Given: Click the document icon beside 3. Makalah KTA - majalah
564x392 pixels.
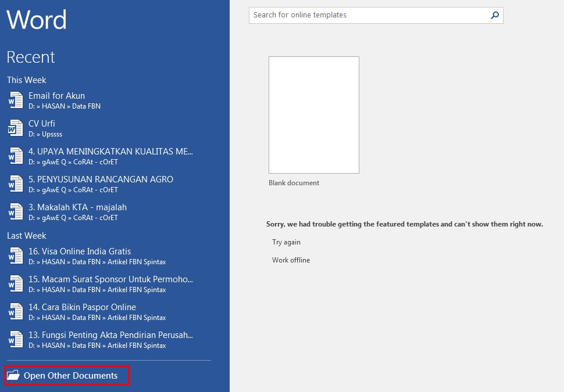Looking at the screenshot, I should [x=16, y=211].
